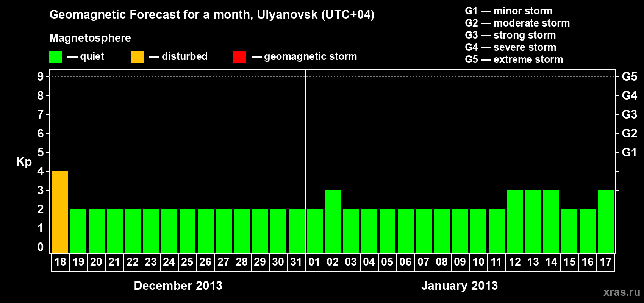644x303 pixels.
Task: Click the Kp value 9 on axis
Action: pyautogui.click(x=41, y=77)
